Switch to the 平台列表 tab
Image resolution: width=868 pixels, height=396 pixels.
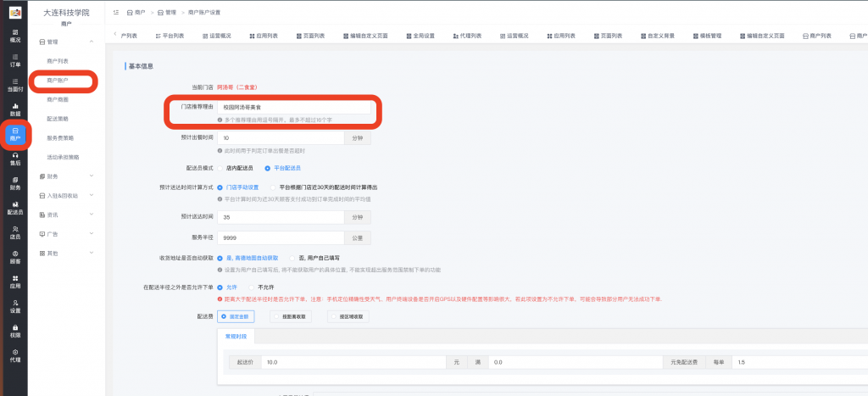pos(170,36)
